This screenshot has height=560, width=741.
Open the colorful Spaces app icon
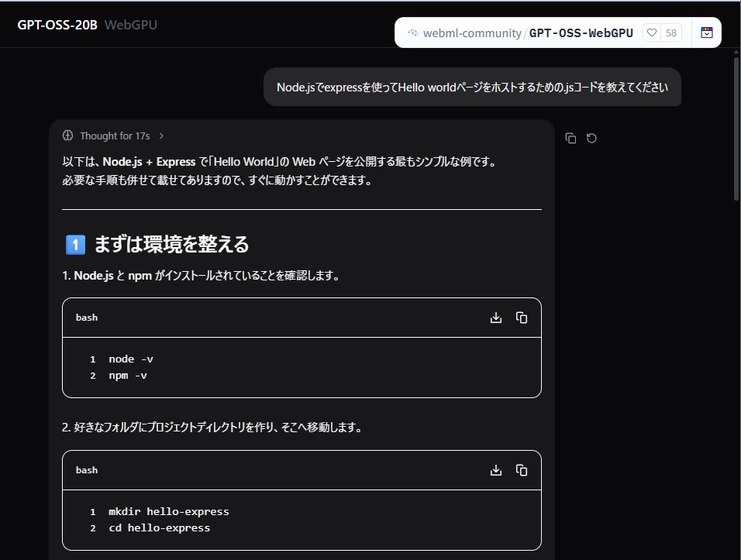click(706, 33)
